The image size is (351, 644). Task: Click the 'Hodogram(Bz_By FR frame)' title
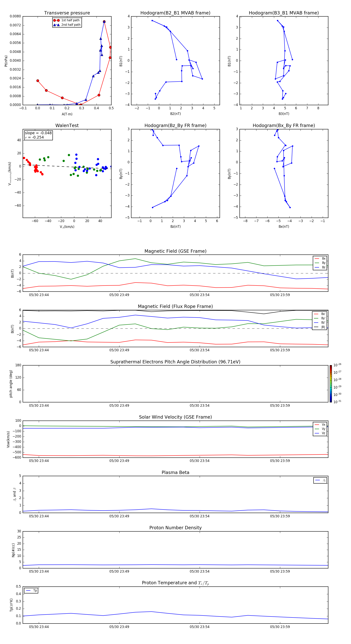pos(175,125)
